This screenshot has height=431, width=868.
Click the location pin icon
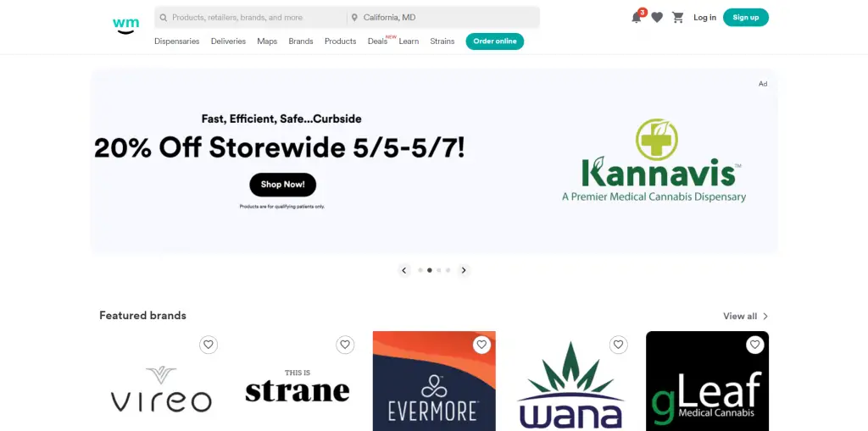354,18
